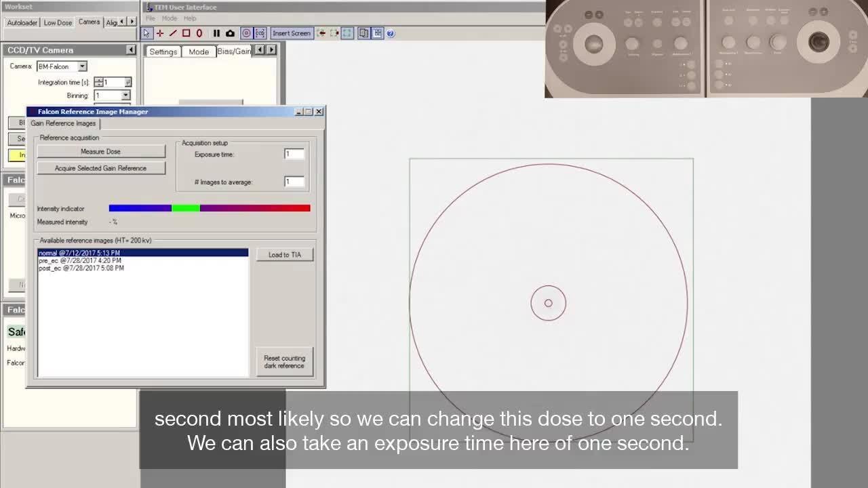
Task: Toggle the Insert Screen button
Action: click(x=291, y=33)
